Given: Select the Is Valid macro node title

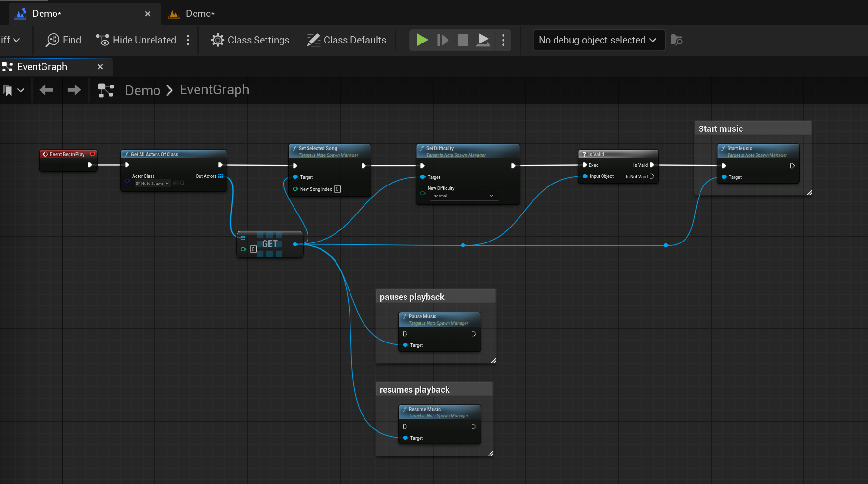Looking at the screenshot, I should [596, 154].
